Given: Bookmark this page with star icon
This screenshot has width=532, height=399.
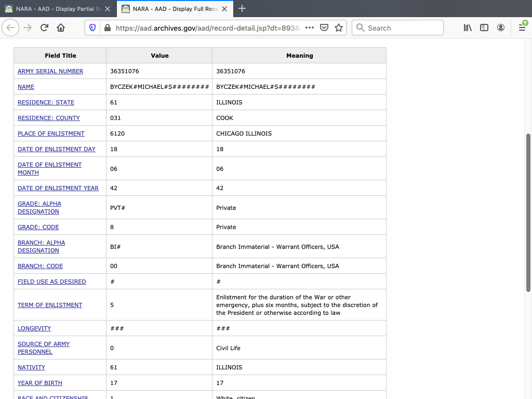Looking at the screenshot, I should coord(339,28).
